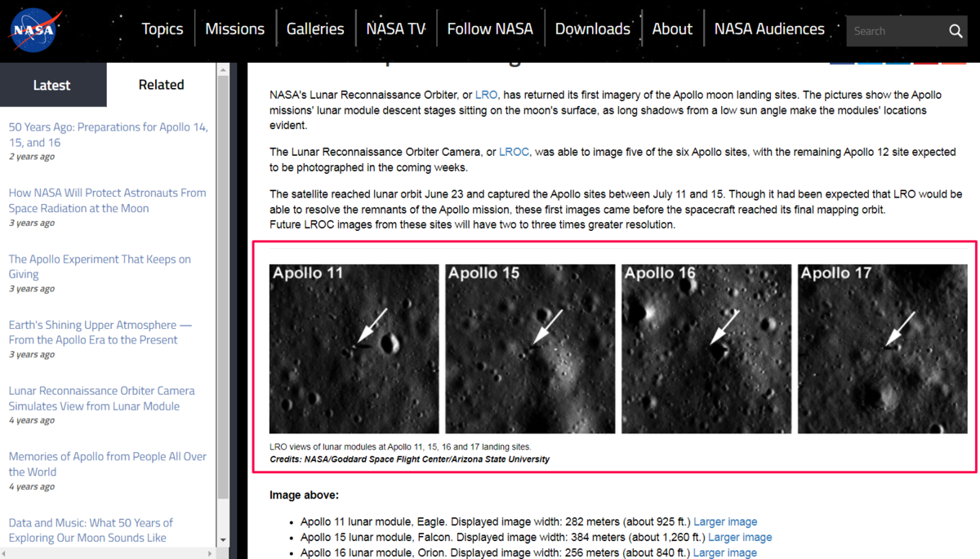The height and width of the screenshot is (559, 980).
Task: Open Larger image link for Apollo 15 Falcon
Action: pos(740,537)
